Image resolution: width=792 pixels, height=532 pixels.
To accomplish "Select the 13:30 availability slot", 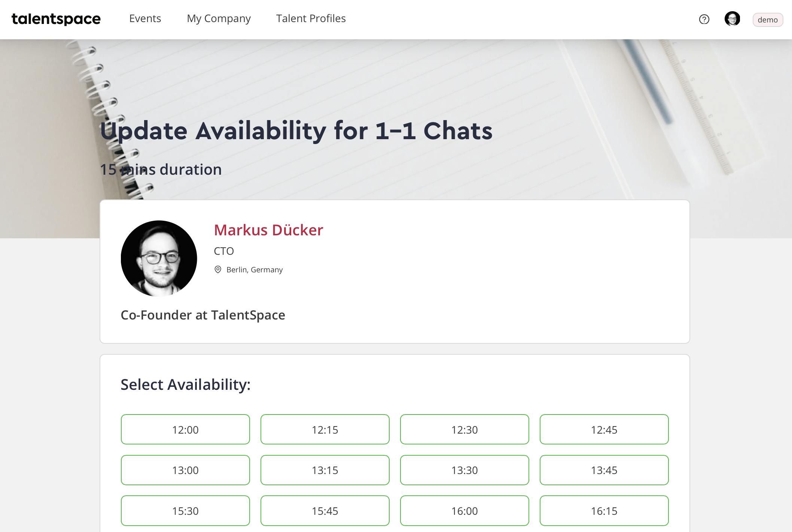I will point(464,470).
